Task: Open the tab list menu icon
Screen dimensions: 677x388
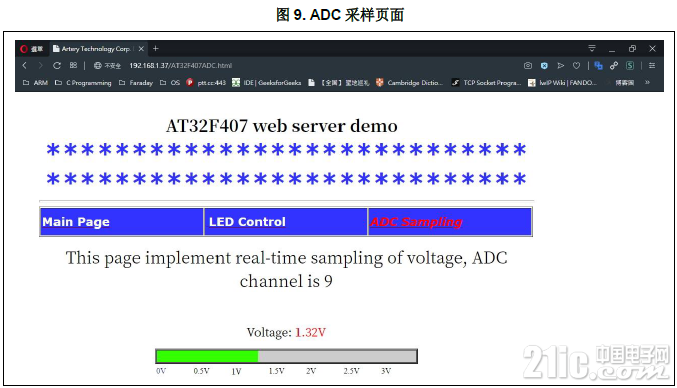Action: point(592,48)
